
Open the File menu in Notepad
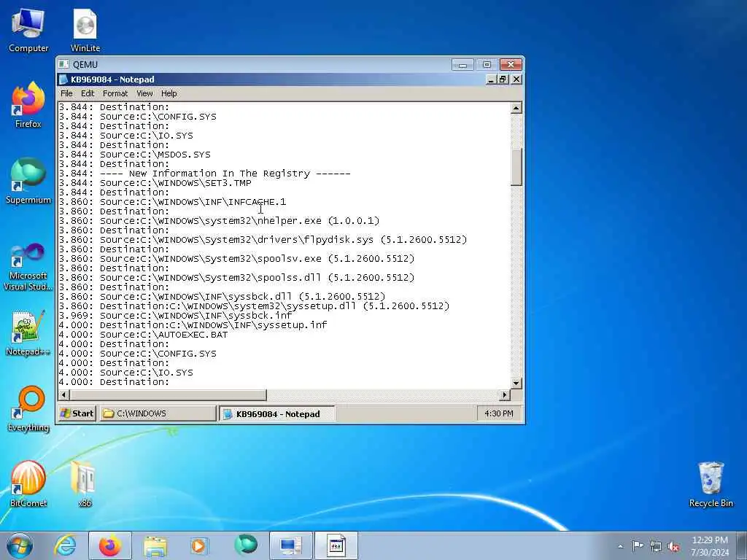(66, 93)
